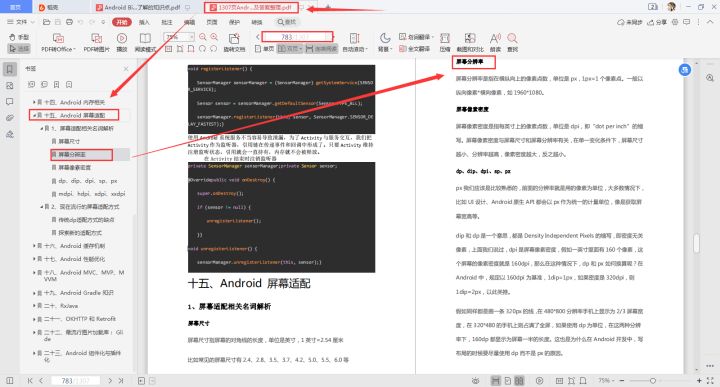Open the PDF to image converter
The width and height of the screenshot is (720, 387).
point(96,43)
